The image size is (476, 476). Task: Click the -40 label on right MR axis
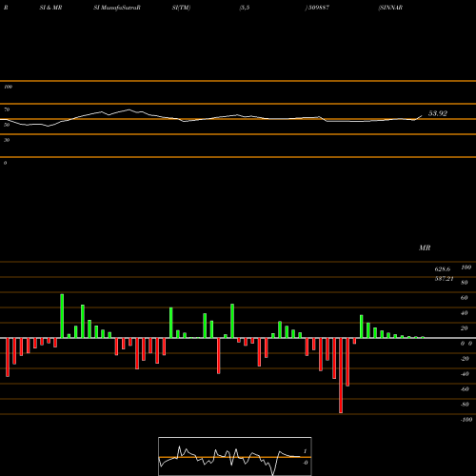click(x=465, y=374)
